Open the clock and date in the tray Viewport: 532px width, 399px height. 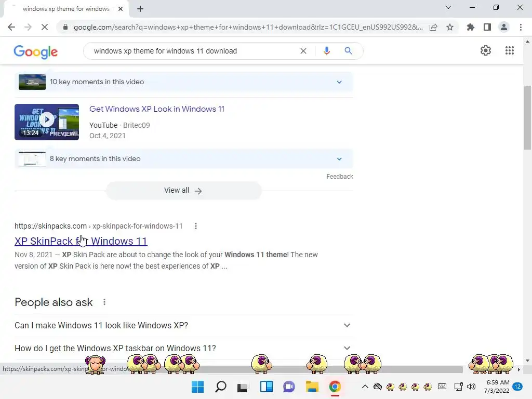496,387
